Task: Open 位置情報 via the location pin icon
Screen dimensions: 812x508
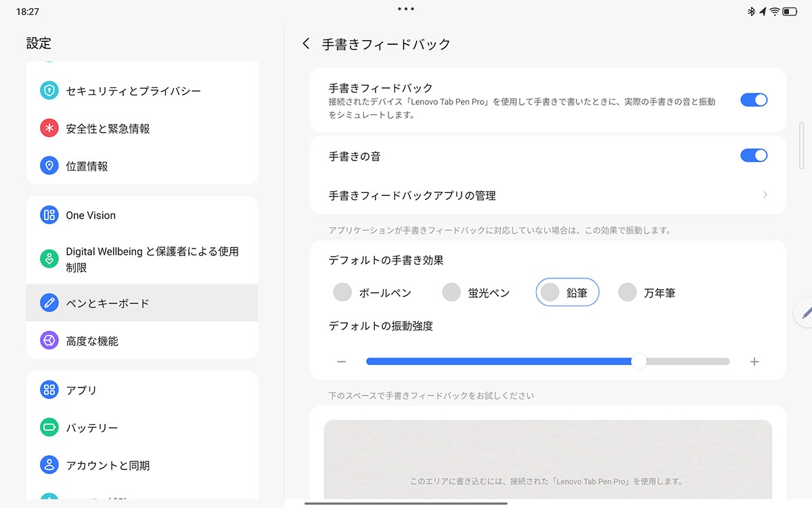Action: pos(48,165)
